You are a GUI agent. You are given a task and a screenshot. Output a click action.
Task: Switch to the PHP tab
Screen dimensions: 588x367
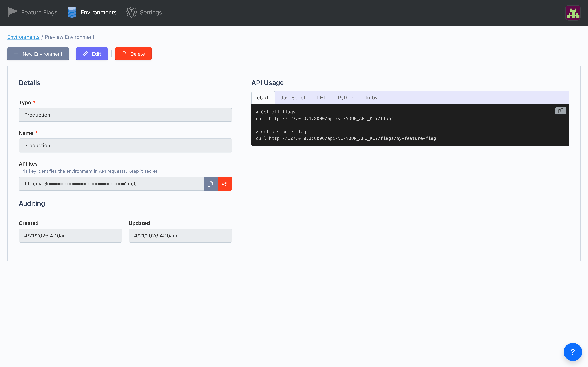pos(321,98)
